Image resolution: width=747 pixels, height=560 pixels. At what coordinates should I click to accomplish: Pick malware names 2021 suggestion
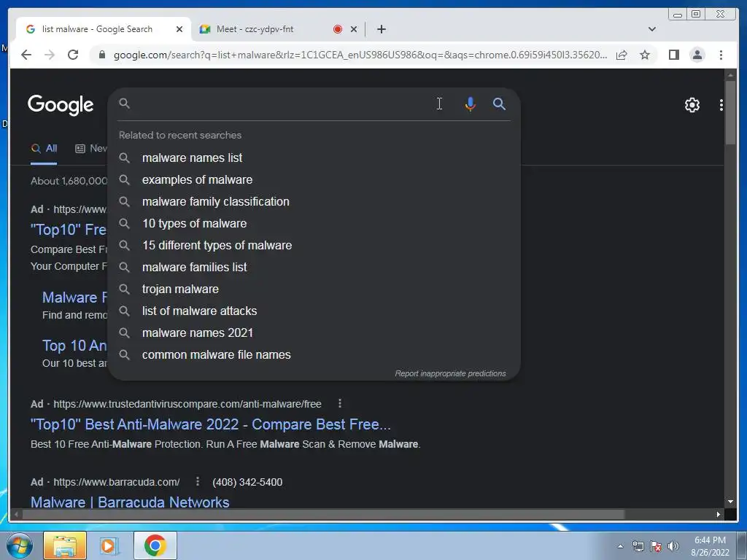click(314, 332)
